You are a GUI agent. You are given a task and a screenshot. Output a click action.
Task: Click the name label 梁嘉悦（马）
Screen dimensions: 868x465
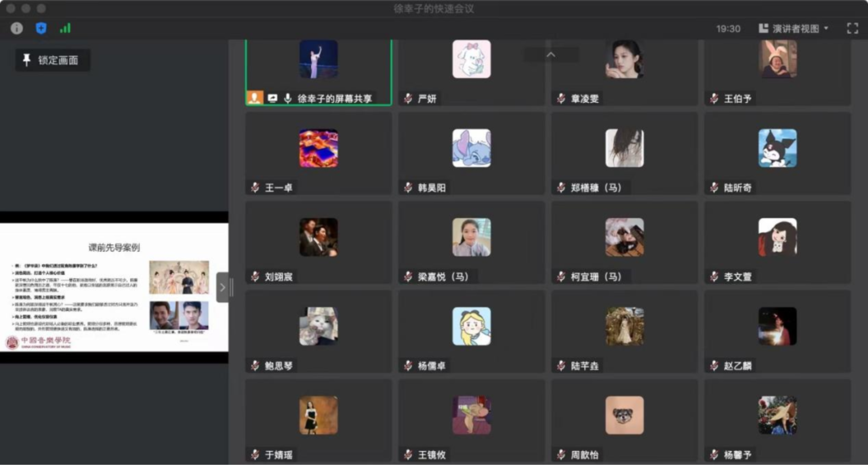[443, 277]
